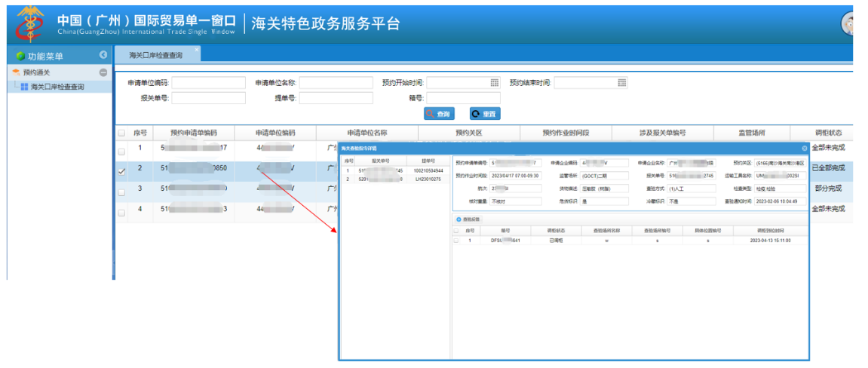Click the 查验方式 (1)人工 field
This screenshot has height=368, width=868.
pyautogui.click(x=692, y=189)
